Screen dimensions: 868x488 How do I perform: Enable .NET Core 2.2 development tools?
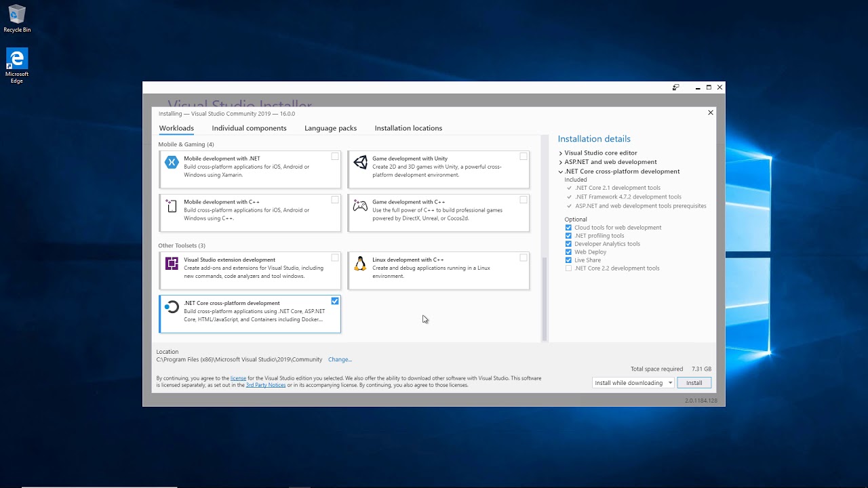pos(568,268)
